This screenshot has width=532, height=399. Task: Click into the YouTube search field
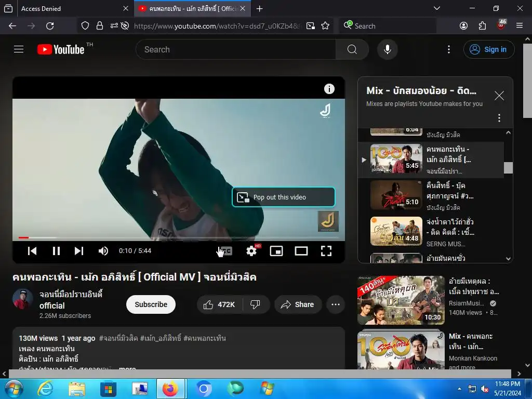point(236,49)
